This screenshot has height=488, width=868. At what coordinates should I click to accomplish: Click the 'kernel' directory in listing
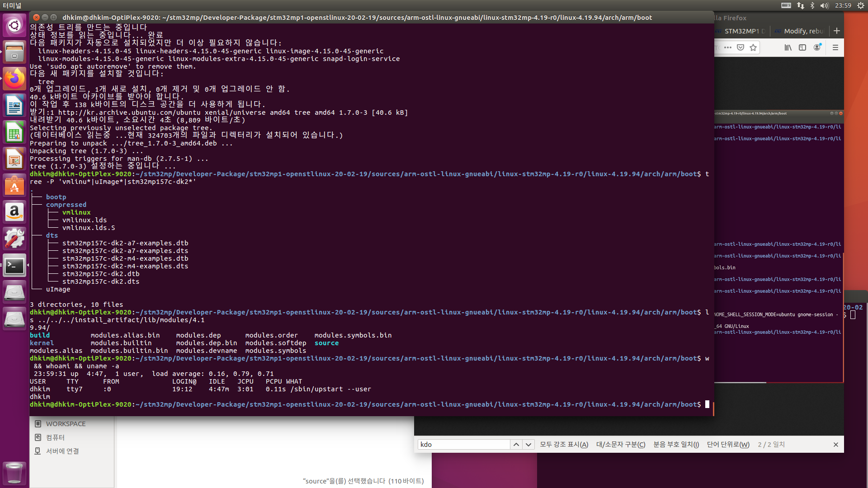point(42,343)
